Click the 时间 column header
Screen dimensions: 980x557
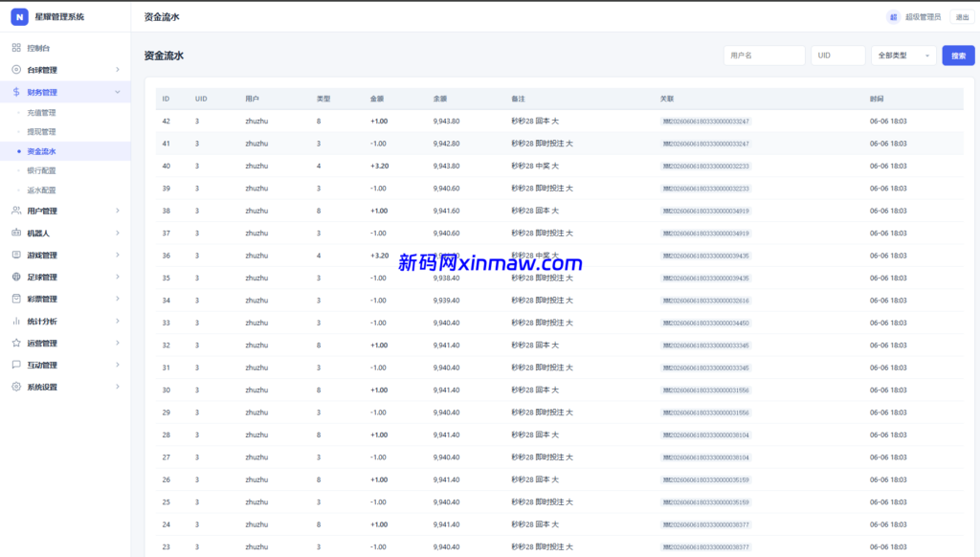[877, 99]
